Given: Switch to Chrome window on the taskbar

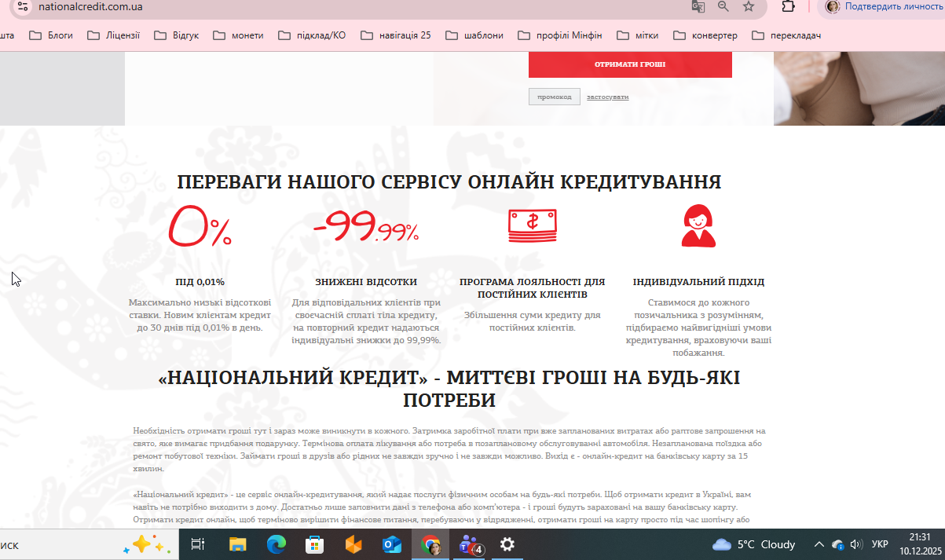Looking at the screenshot, I should click(x=430, y=544).
